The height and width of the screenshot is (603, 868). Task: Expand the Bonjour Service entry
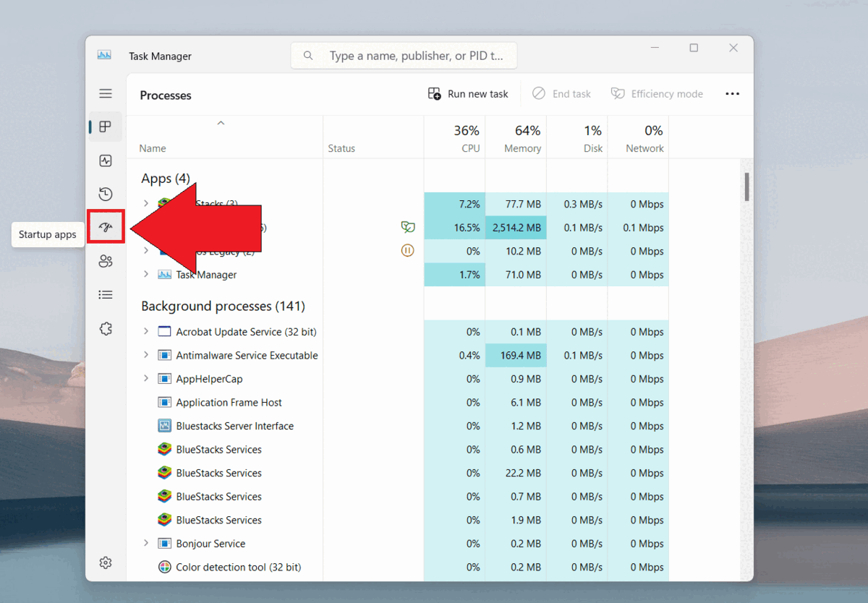coord(145,543)
